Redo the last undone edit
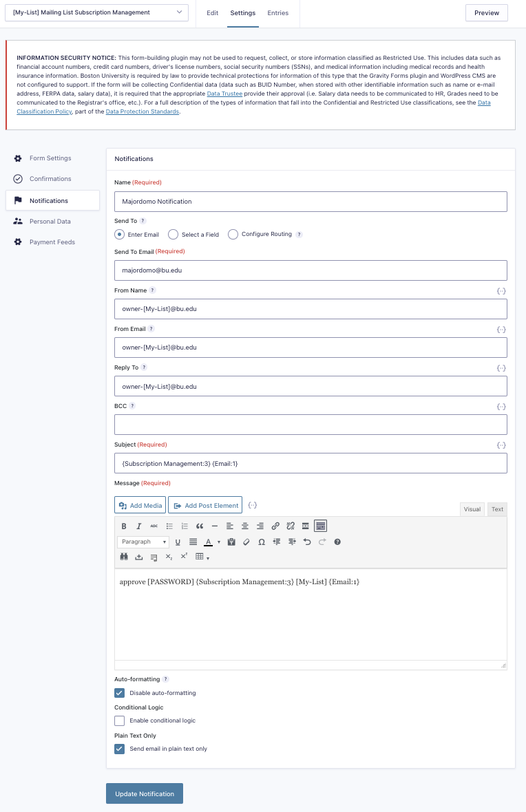 322,542
